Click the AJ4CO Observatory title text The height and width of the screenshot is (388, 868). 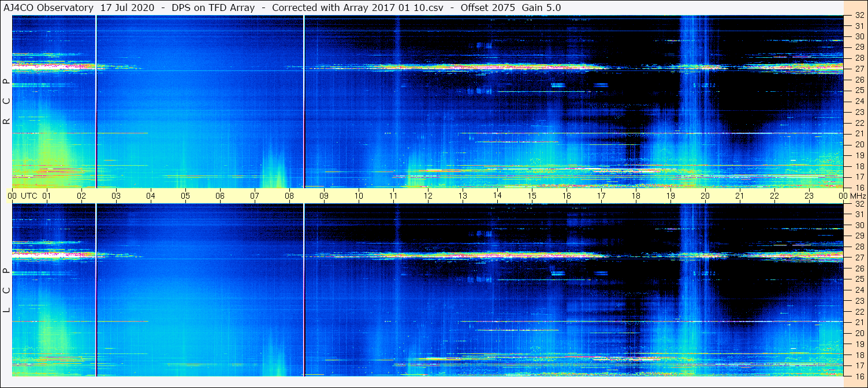(49, 8)
